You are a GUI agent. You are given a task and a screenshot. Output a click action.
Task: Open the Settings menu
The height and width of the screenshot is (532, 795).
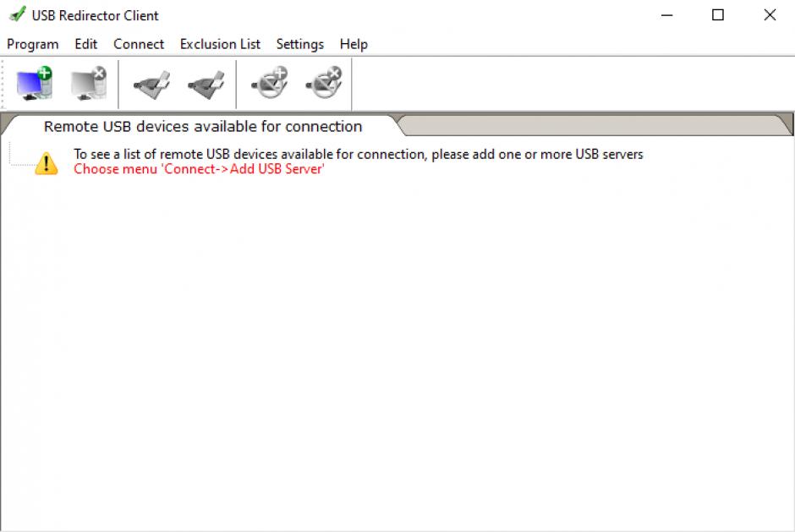(x=299, y=45)
